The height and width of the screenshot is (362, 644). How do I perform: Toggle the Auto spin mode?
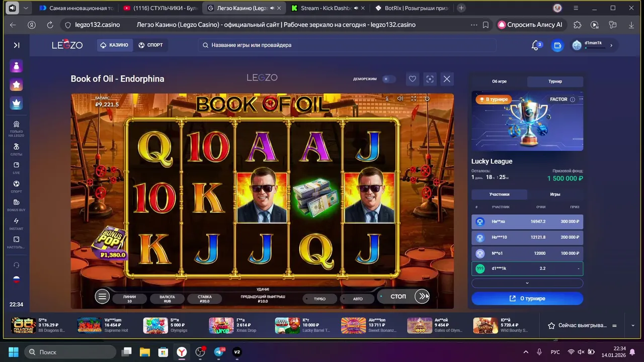358,299
